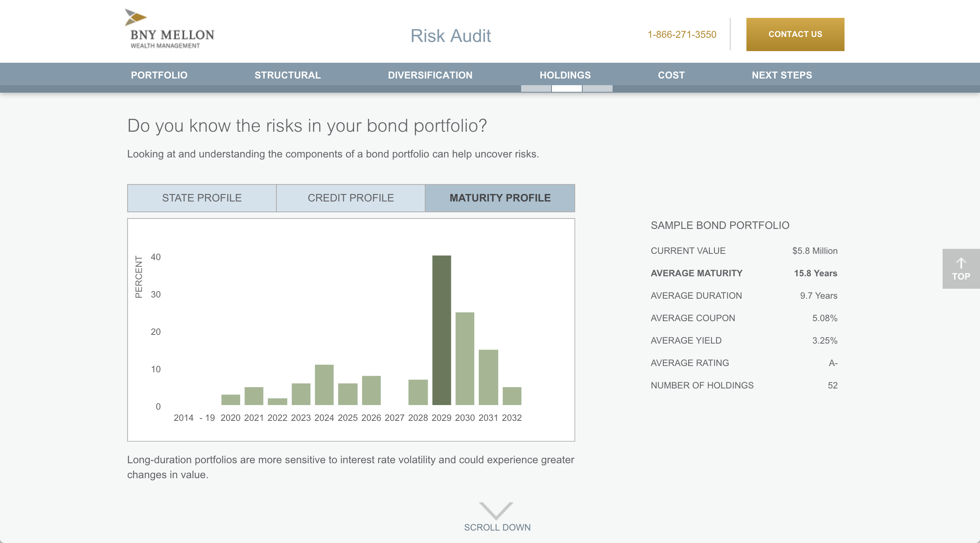Click third Holdings page indicator segment
The image size is (980, 543).
pyautogui.click(x=597, y=88)
